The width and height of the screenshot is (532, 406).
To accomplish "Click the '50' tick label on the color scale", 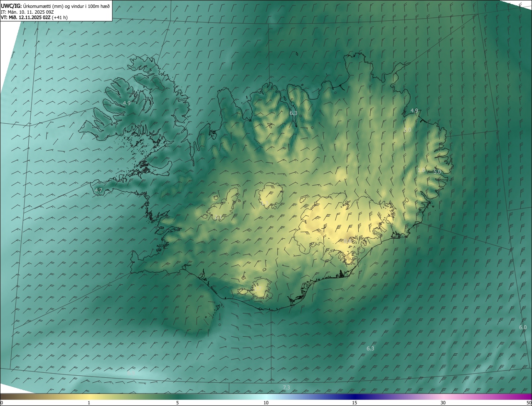I will (529, 403).
